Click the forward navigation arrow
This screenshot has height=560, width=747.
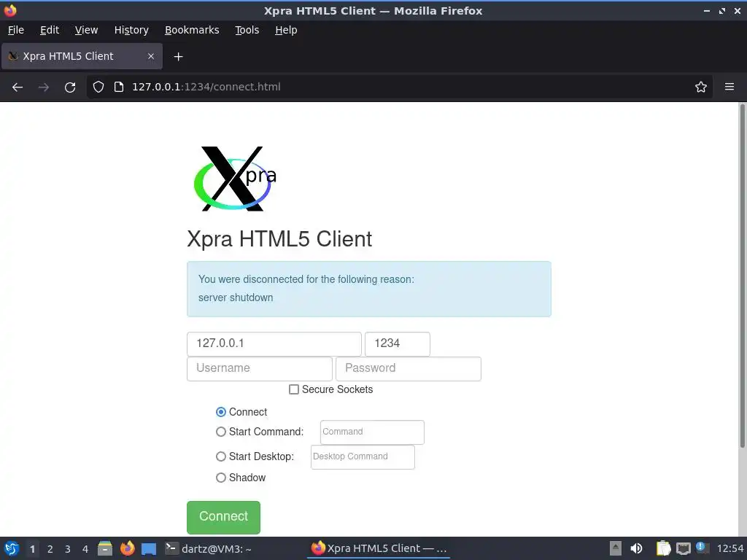[x=43, y=87]
